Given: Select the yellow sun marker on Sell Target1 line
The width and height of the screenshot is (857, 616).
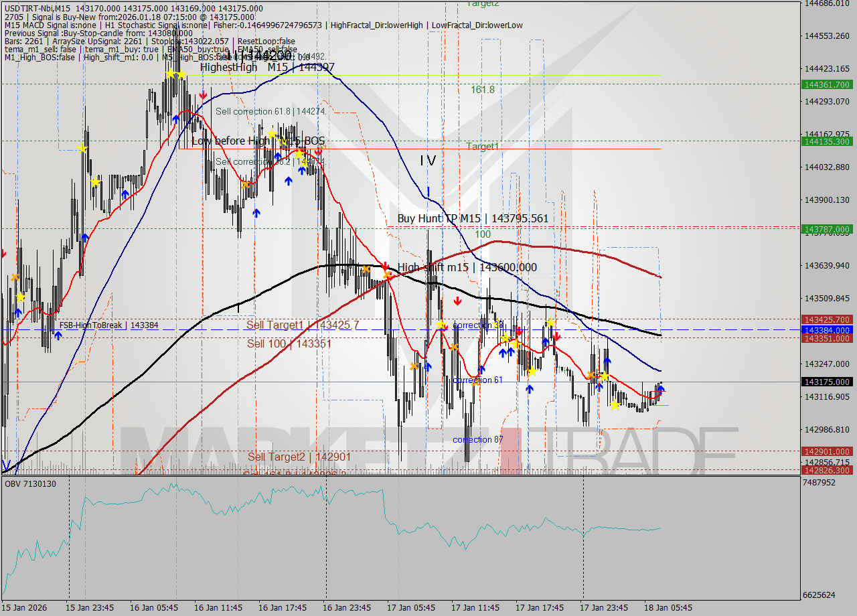Looking at the screenshot, I should [443, 326].
